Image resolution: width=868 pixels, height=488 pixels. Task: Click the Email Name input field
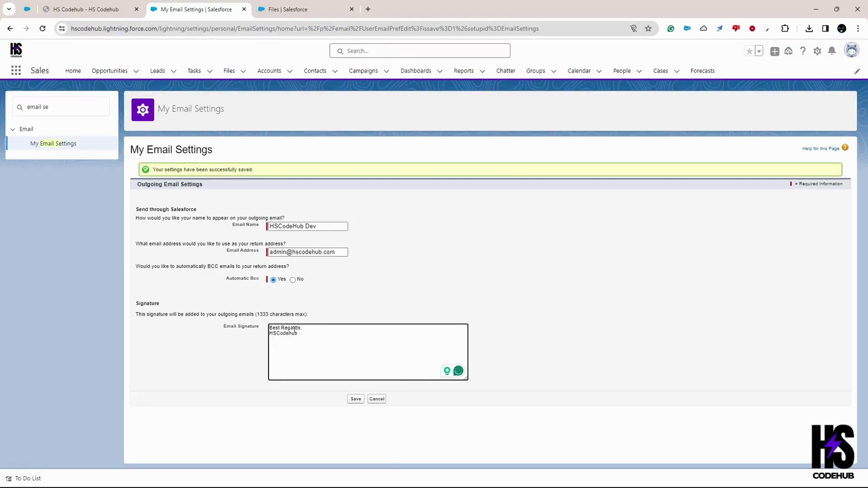tap(308, 227)
